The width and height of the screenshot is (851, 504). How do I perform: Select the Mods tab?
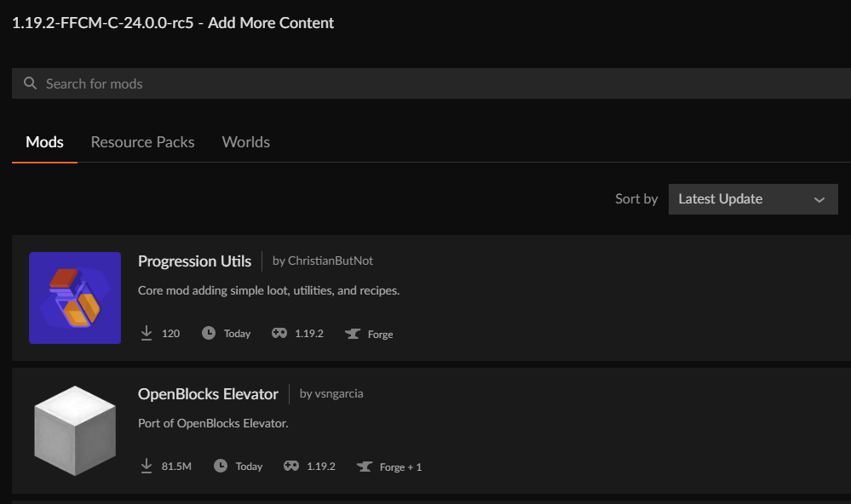click(x=44, y=142)
